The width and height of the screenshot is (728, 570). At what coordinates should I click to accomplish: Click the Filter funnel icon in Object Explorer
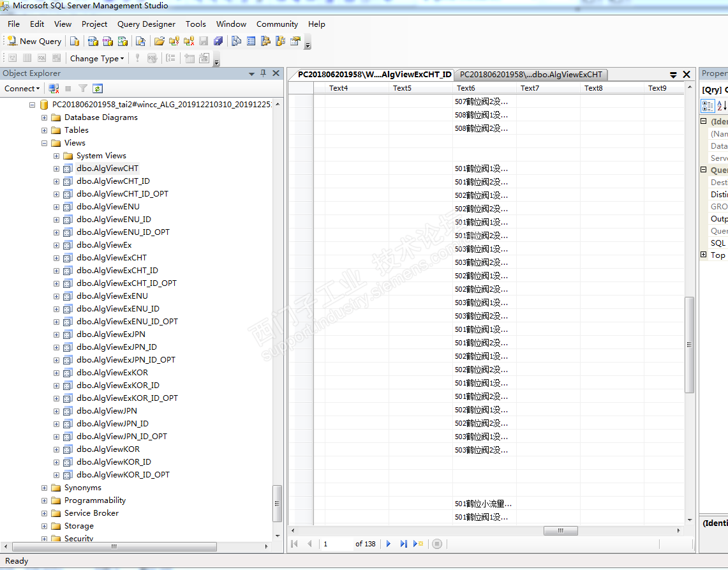click(83, 88)
